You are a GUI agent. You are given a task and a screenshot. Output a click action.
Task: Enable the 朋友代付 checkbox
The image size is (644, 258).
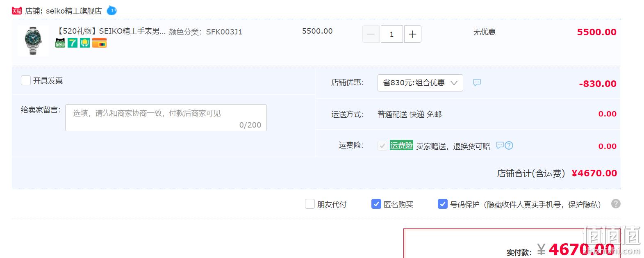click(310, 204)
